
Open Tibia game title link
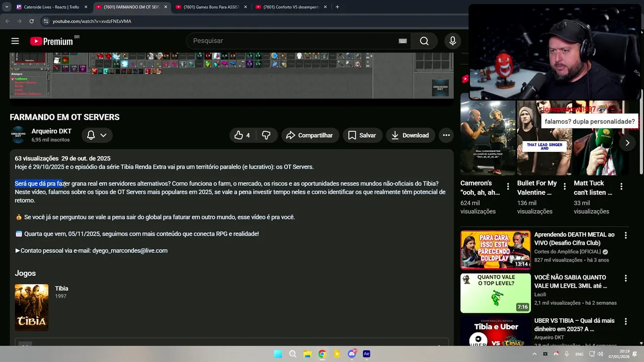pos(61,289)
